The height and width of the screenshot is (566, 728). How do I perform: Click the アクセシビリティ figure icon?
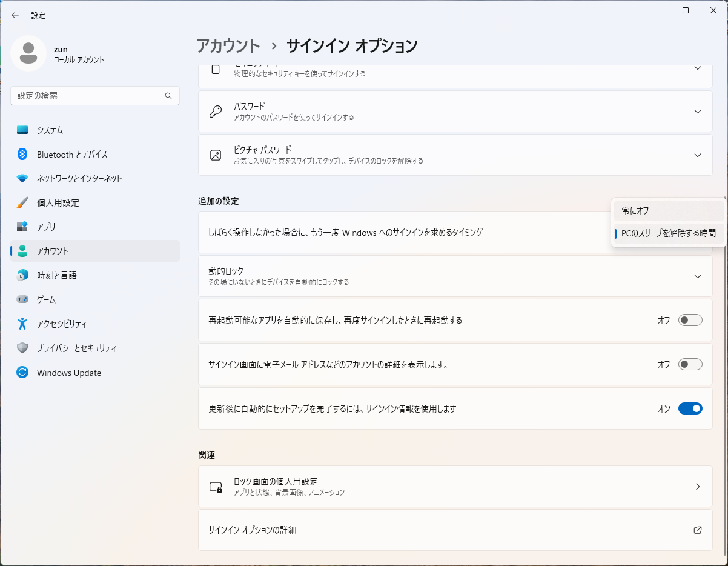[x=22, y=324]
